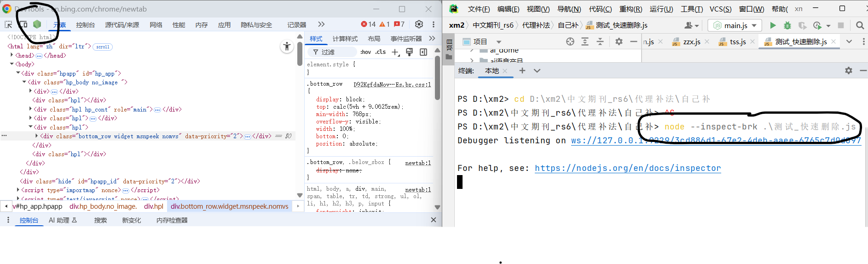Open the main.js run configuration dropdown
The height and width of the screenshot is (264, 868).
tap(735, 25)
